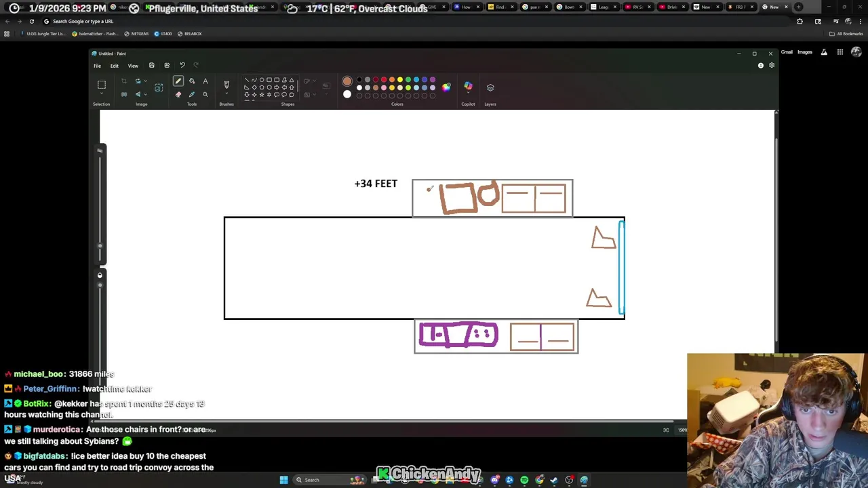Click the Save icon in Paint
868x488 pixels.
click(x=151, y=65)
